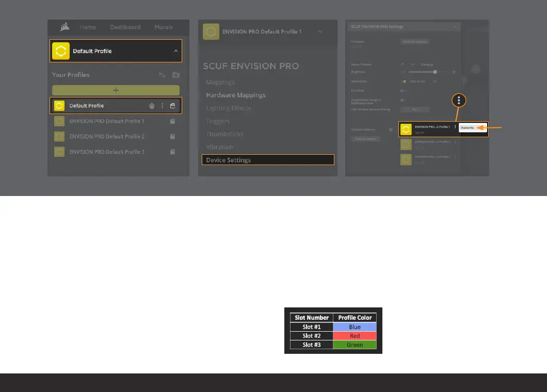
Task: Expand the ENVISION PRO Default Profile 1 dropdown chevron
Action: [x=320, y=32]
